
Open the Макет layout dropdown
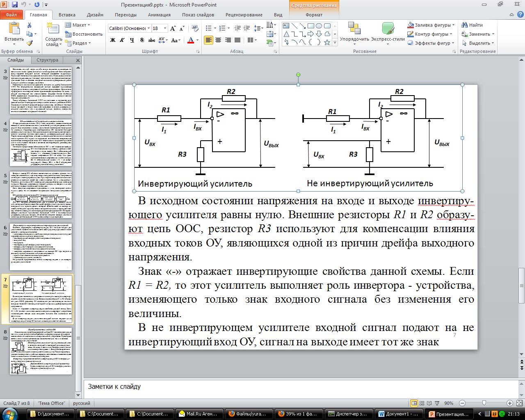(x=78, y=25)
